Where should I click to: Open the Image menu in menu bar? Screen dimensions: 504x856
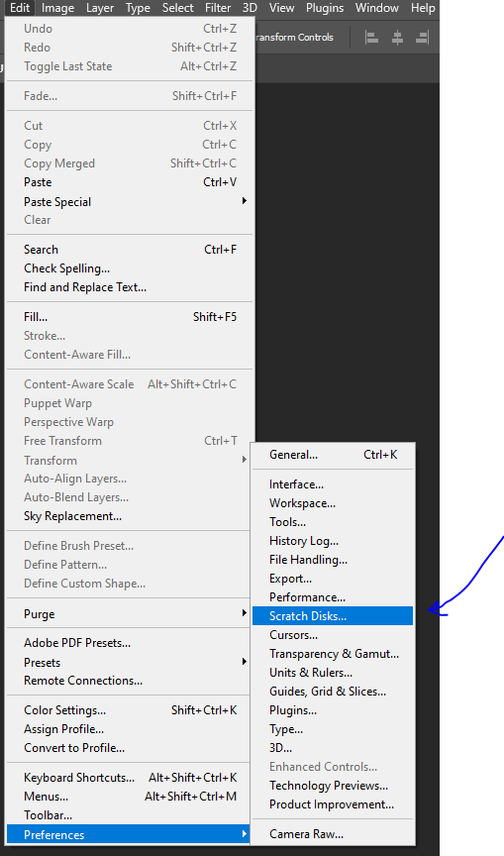point(57,8)
